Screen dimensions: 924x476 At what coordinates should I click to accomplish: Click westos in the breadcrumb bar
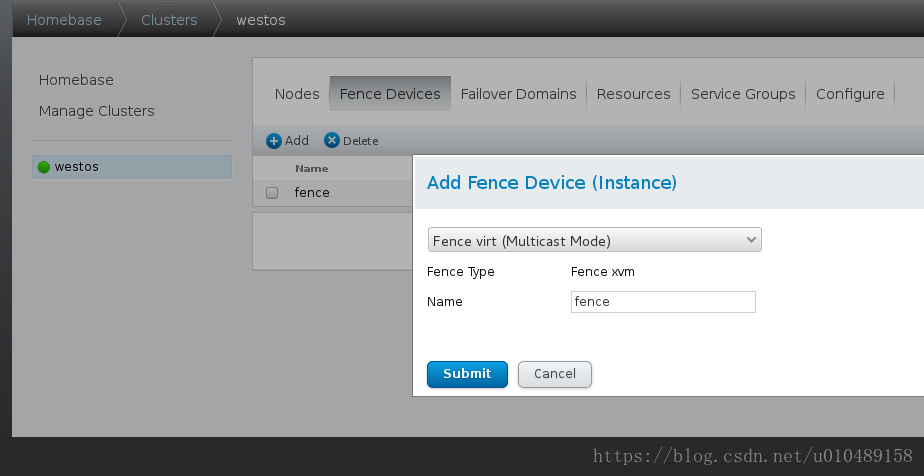point(261,20)
